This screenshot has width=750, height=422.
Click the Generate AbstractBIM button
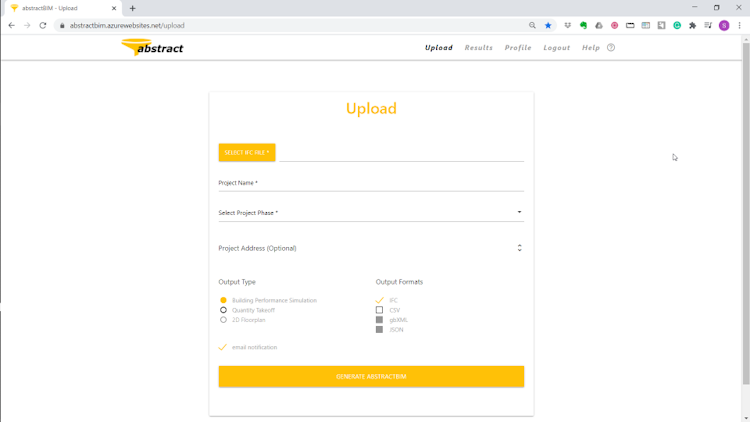tap(371, 377)
